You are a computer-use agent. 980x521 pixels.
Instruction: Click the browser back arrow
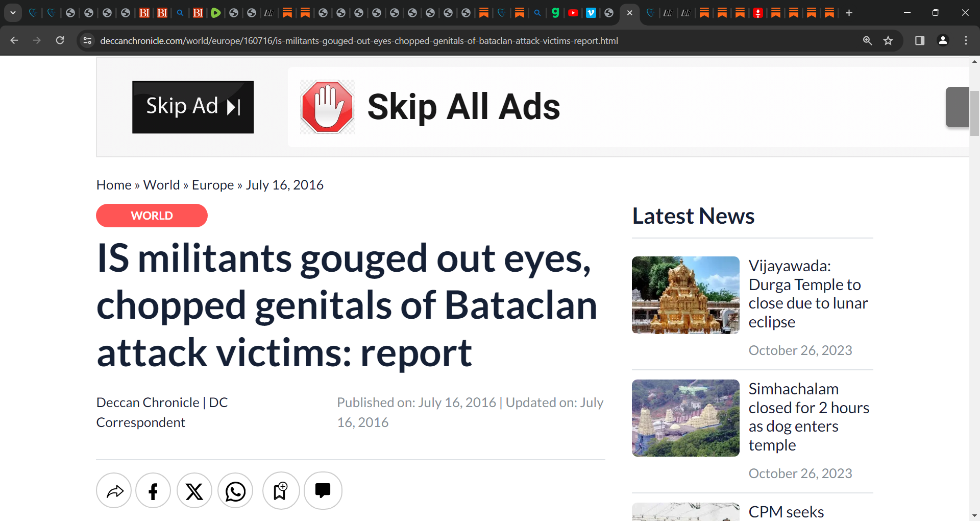[14, 40]
